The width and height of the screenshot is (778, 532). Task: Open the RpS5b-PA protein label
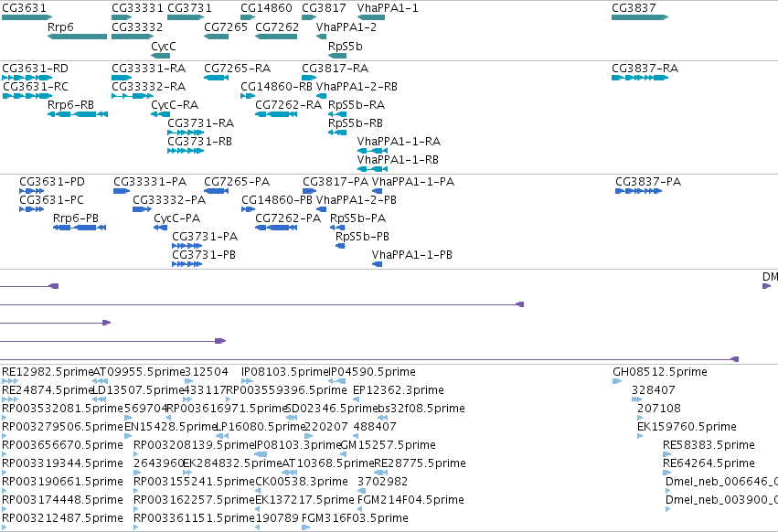click(357, 218)
